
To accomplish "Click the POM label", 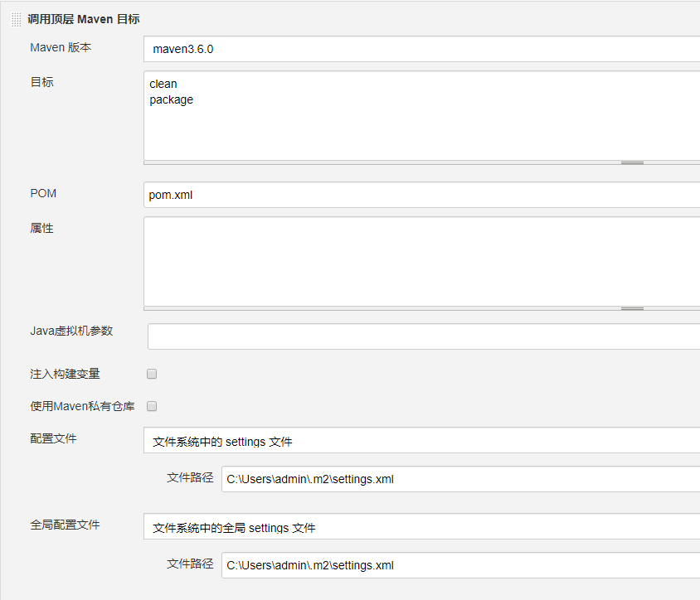I will coord(43,193).
